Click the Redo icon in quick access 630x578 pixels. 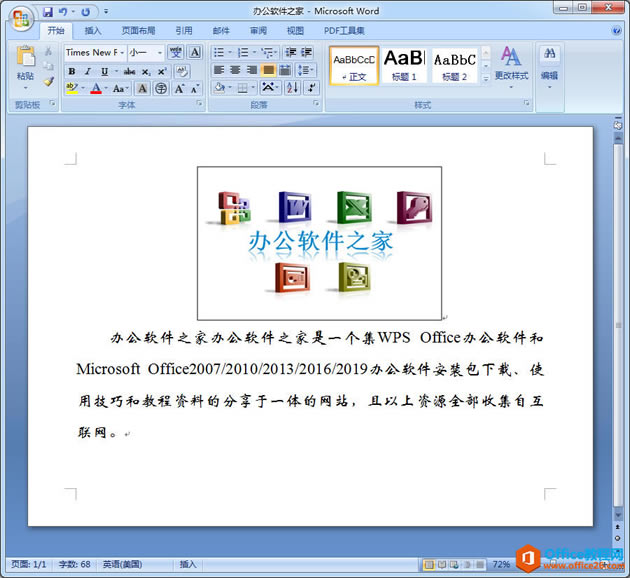(86, 12)
